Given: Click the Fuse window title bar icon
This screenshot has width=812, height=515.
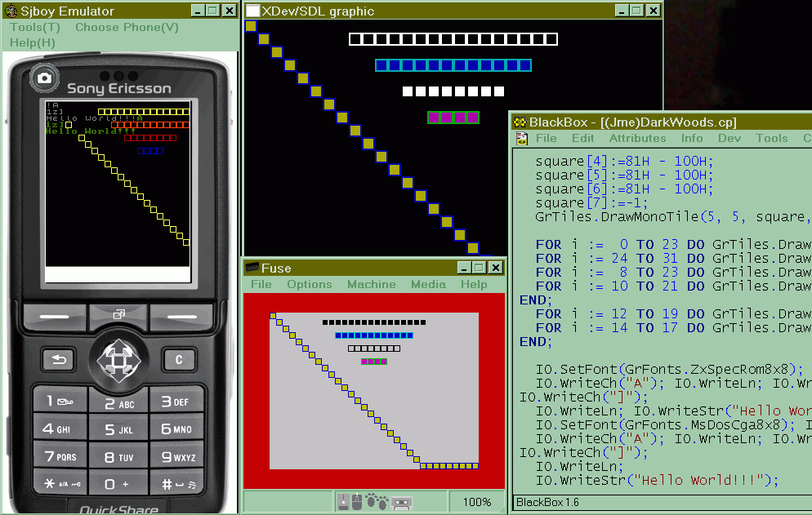Looking at the screenshot, I should click(252, 268).
